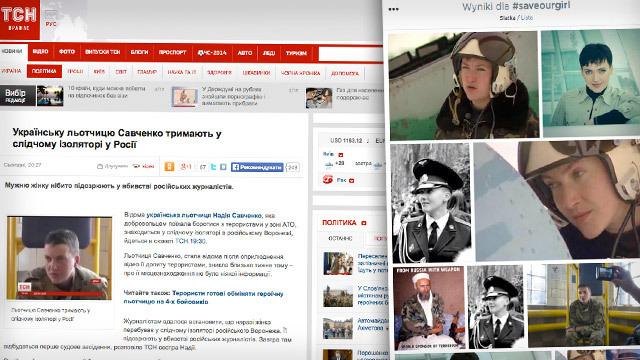Select the ЦІКАВИНКИ submenu item
Image resolution: width=640 pixels, height=360 pixels.
click(256, 73)
